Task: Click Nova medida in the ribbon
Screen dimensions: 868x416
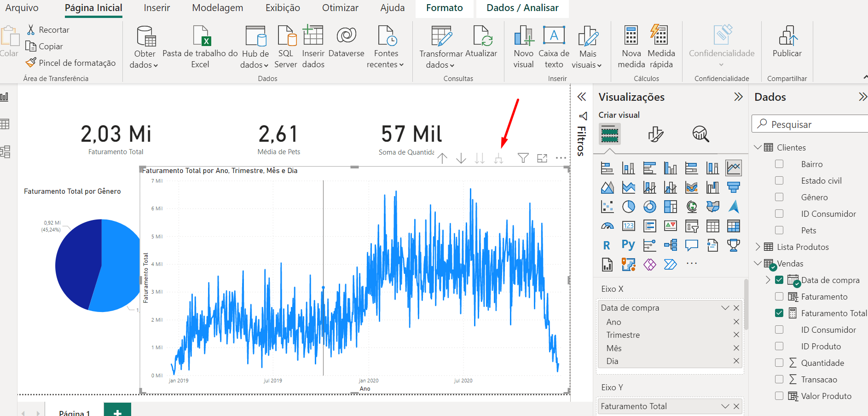Action: pos(631,46)
